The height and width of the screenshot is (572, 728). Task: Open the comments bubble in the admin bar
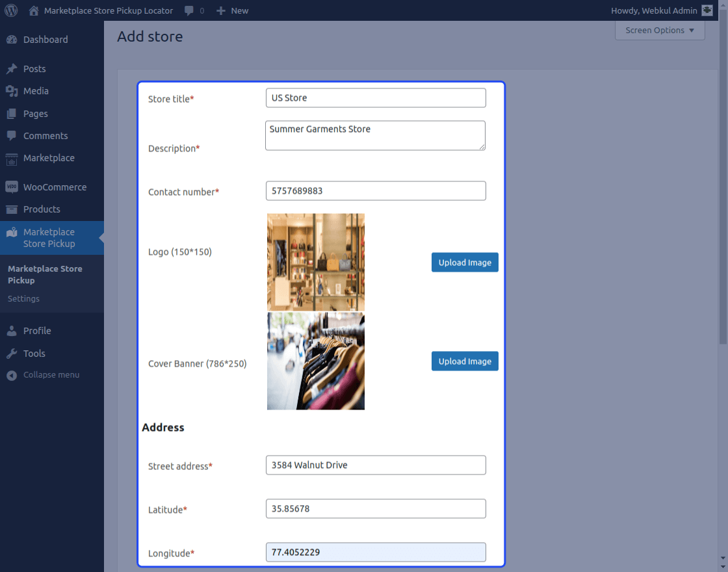coord(188,10)
